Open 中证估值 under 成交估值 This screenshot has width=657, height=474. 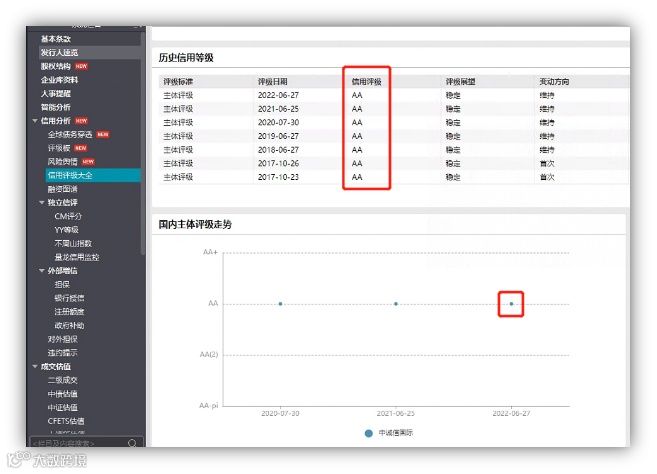tap(62, 407)
